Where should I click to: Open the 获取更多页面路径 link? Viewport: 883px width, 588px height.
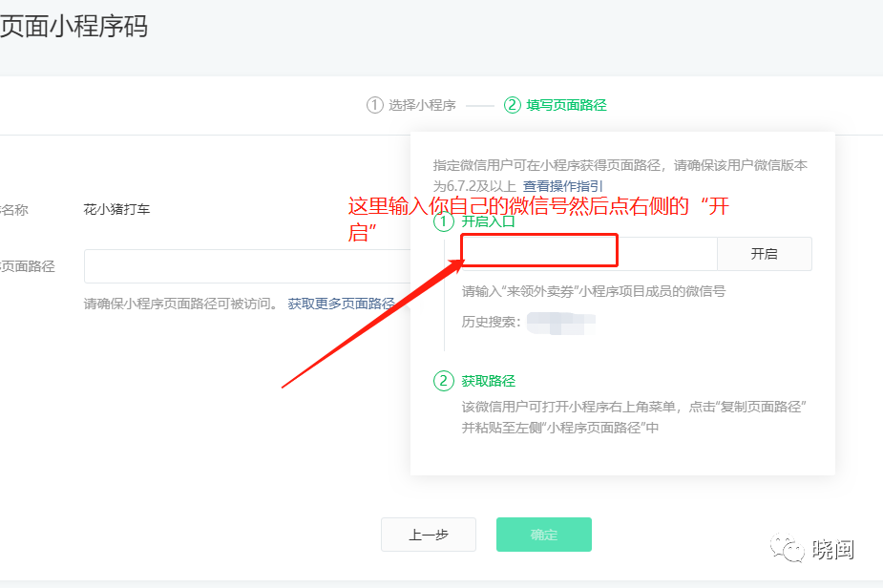341,304
